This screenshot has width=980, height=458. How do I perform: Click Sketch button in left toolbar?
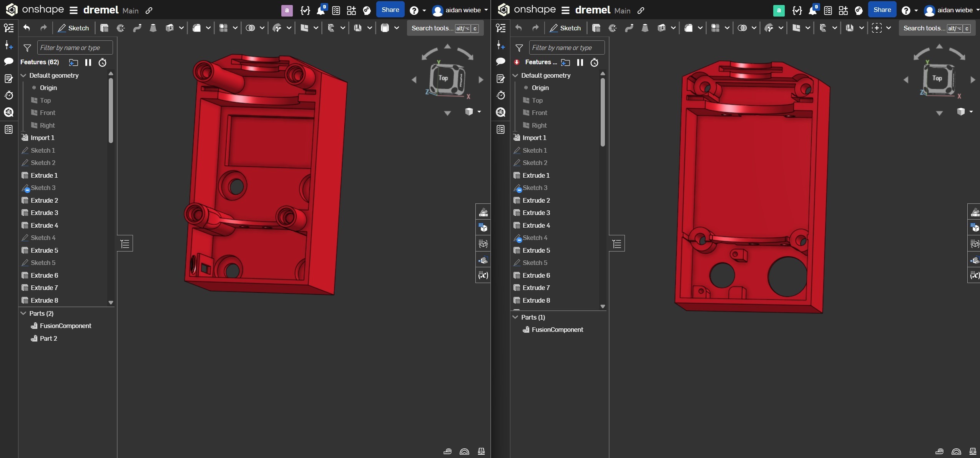tap(73, 28)
